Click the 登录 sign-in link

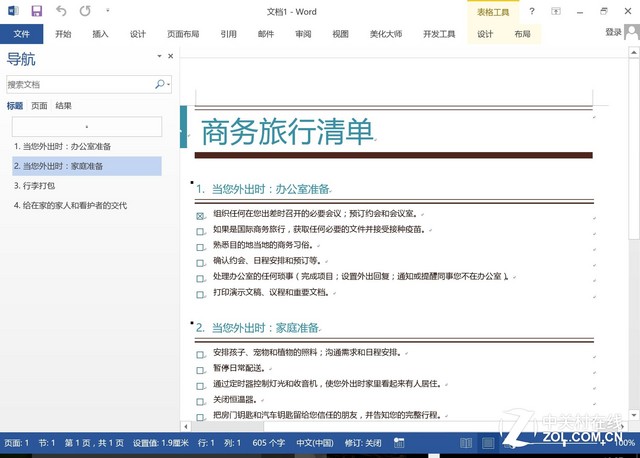point(613,33)
